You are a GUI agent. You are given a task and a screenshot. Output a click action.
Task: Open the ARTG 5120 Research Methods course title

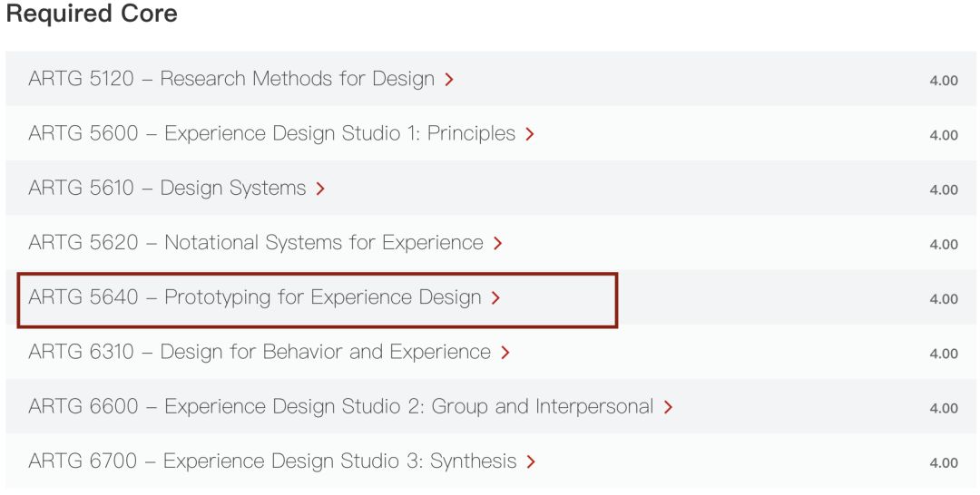(231, 79)
